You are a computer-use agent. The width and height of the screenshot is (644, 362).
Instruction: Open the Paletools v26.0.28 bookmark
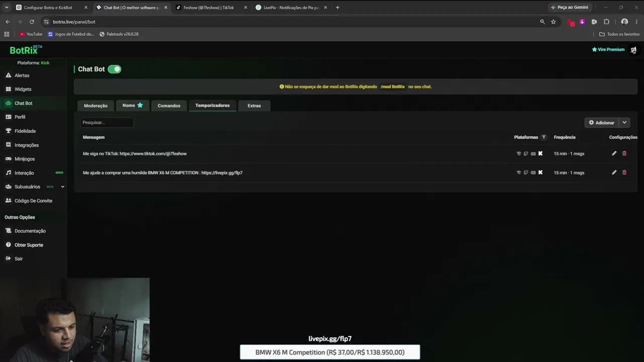point(119,34)
